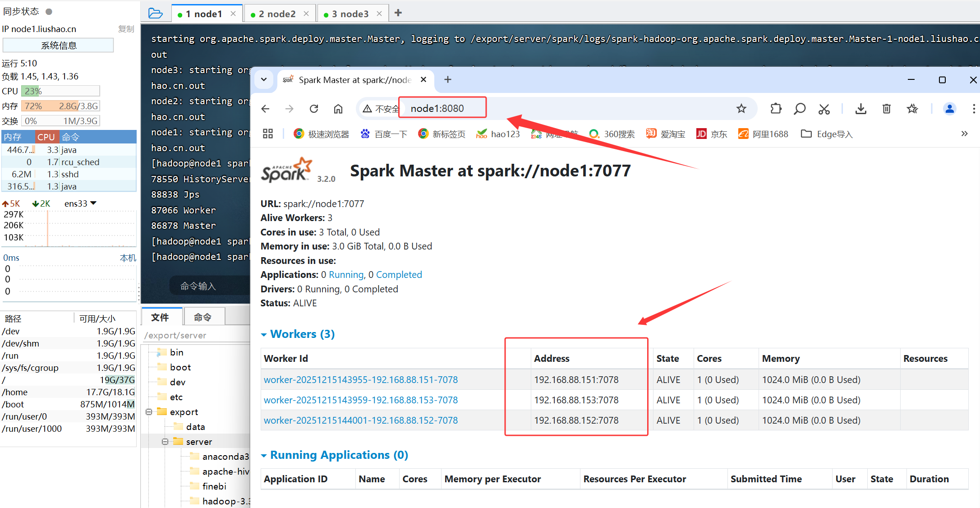Bookmark page with address bar star icon
980x508 pixels.
pos(741,109)
